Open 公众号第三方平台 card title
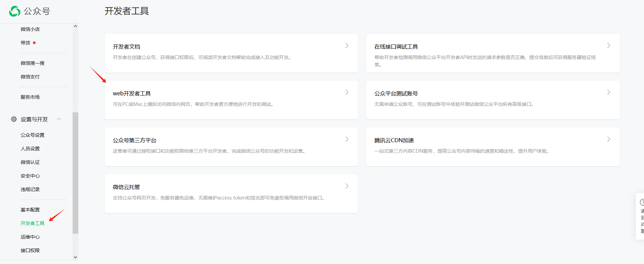This screenshot has height=264, width=644. tap(135, 140)
